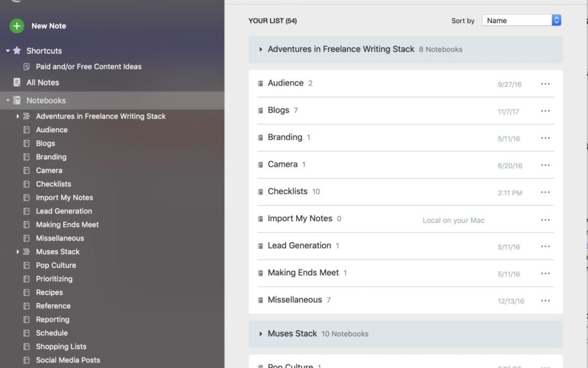Collapse the Notebooks section in sidebar
This screenshot has width=588, height=368.
(x=8, y=100)
